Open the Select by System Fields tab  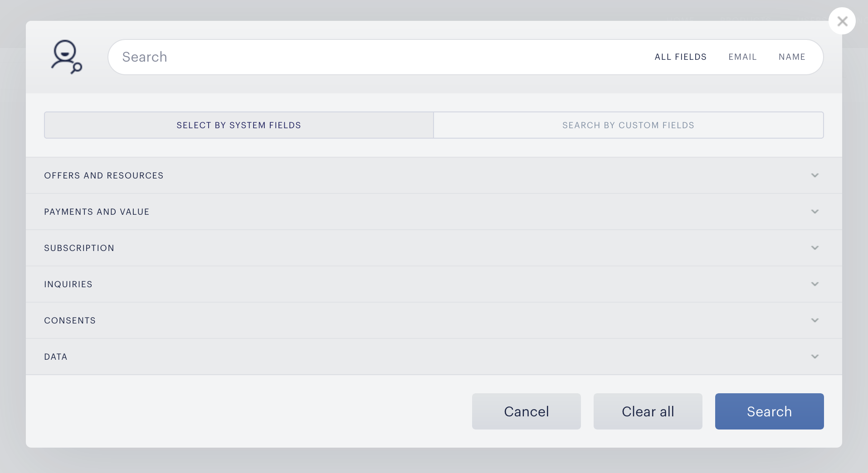point(239,125)
